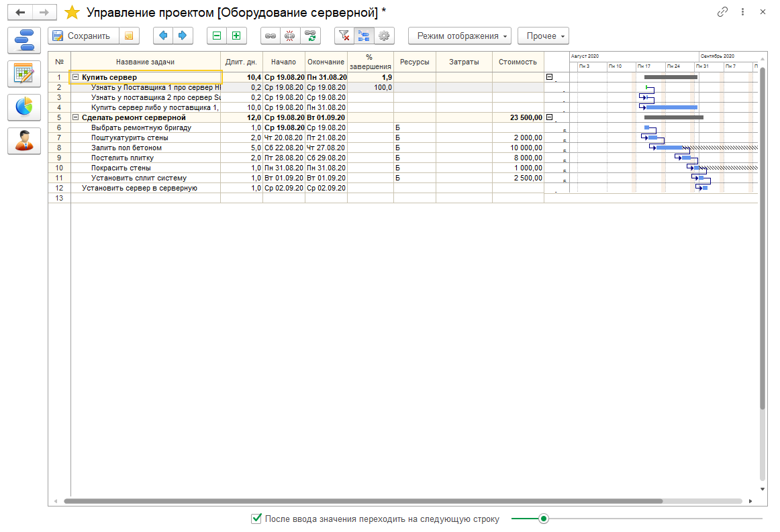
Task: Clear the filter using funnel icon
Action: 344,36
